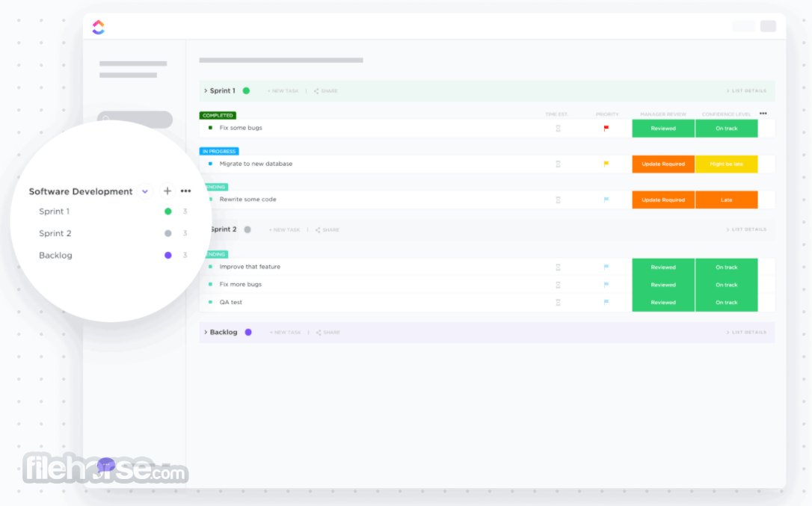The width and height of the screenshot is (812, 506).
Task: Collapse the Sprint 1 list header chevron
Action: pyautogui.click(x=206, y=90)
